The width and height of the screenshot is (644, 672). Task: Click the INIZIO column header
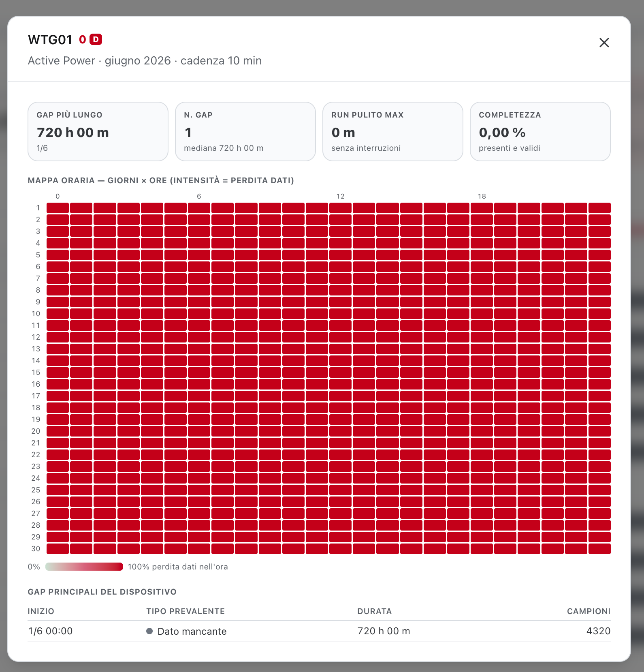tap(41, 611)
